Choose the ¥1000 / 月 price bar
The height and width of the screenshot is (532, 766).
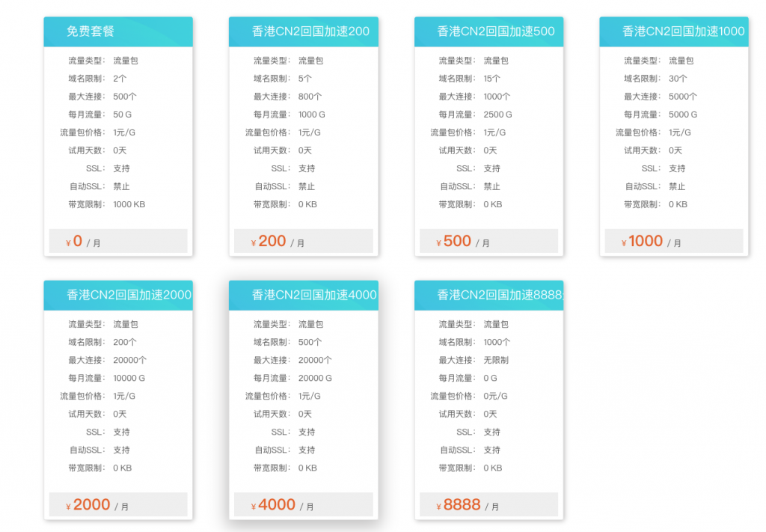[x=673, y=241]
